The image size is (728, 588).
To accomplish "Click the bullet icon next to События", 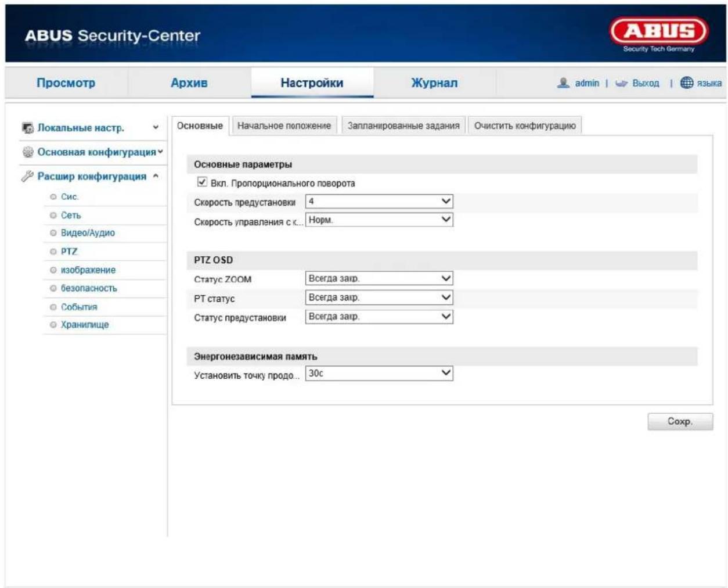I will [x=53, y=307].
